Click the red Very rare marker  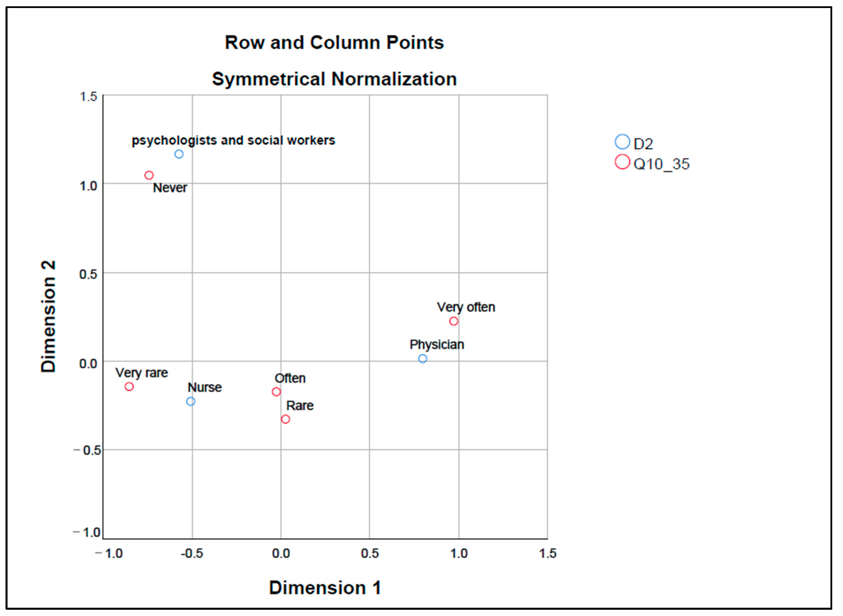tap(129, 387)
